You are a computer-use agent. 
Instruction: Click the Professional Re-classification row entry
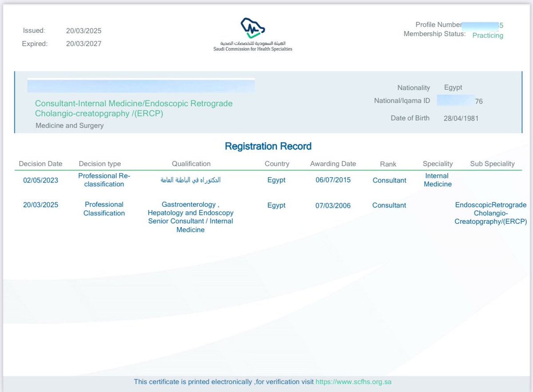(104, 180)
